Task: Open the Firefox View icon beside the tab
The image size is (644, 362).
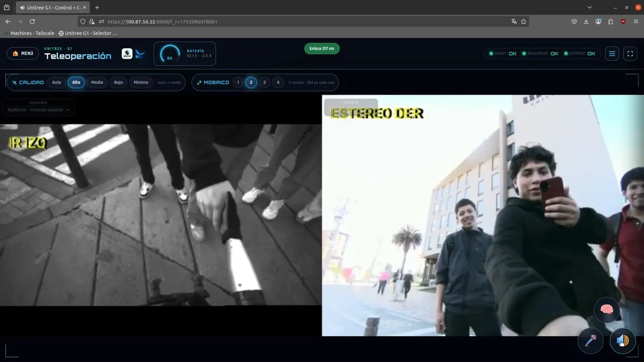Action: (x=7, y=8)
